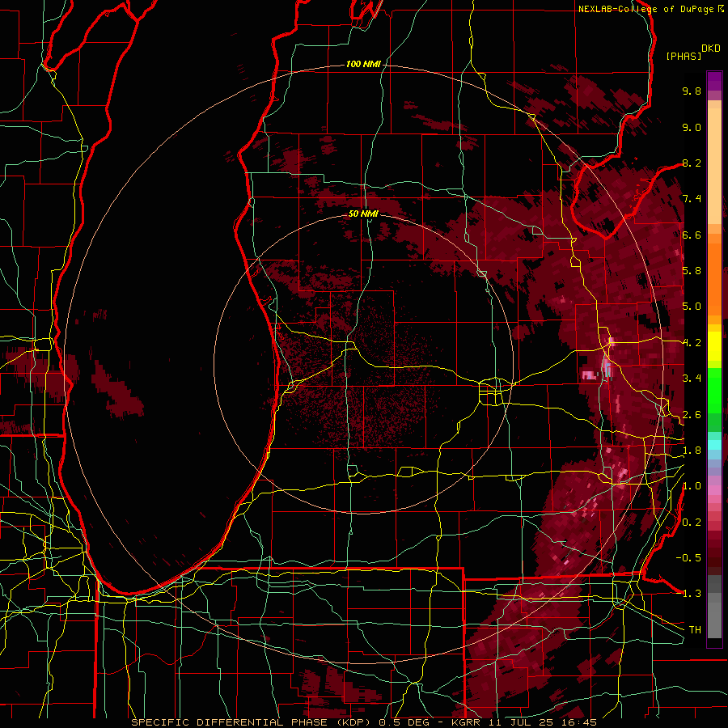The image size is (728, 728).
Task: Select the 50 NMI range ring label
Action: tap(363, 214)
